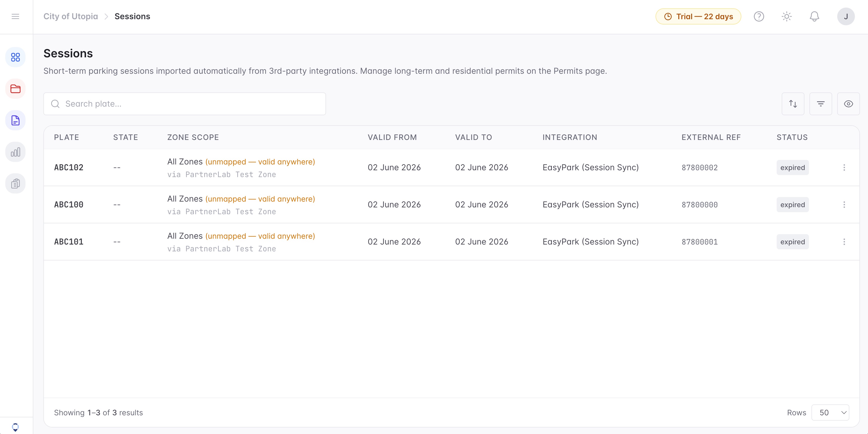Open row actions menu for ABC101
The height and width of the screenshot is (434, 868).
(x=844, y=242)
